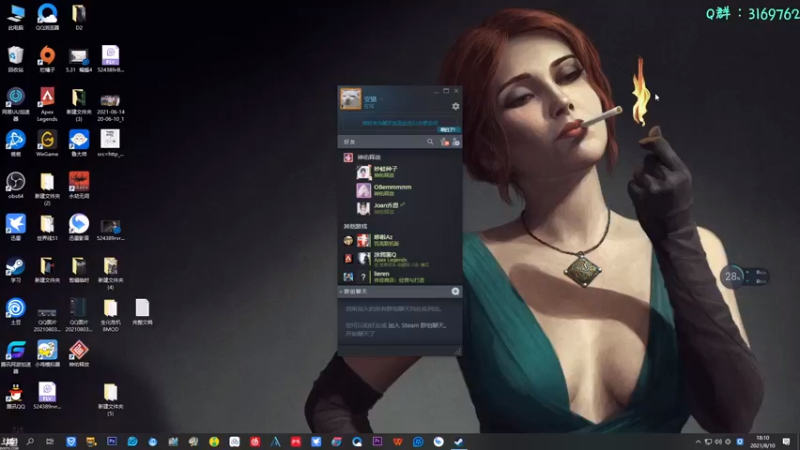800x450 pixels.
Task: Switch to Steam on the taskbar
Action: click(459, 441)
